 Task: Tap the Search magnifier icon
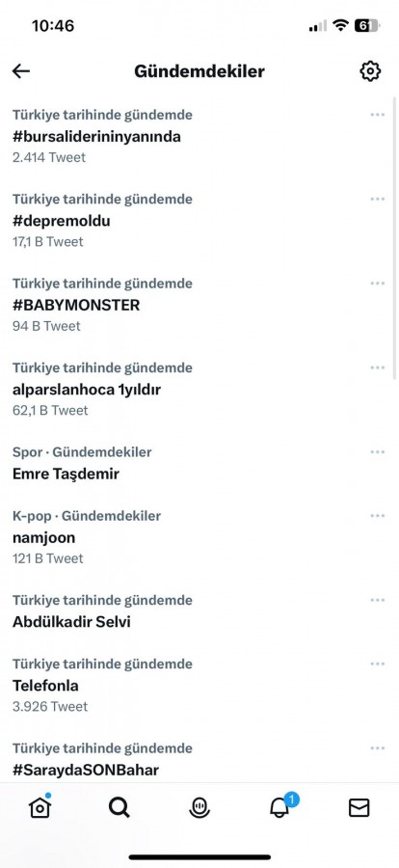coord(119,808)
